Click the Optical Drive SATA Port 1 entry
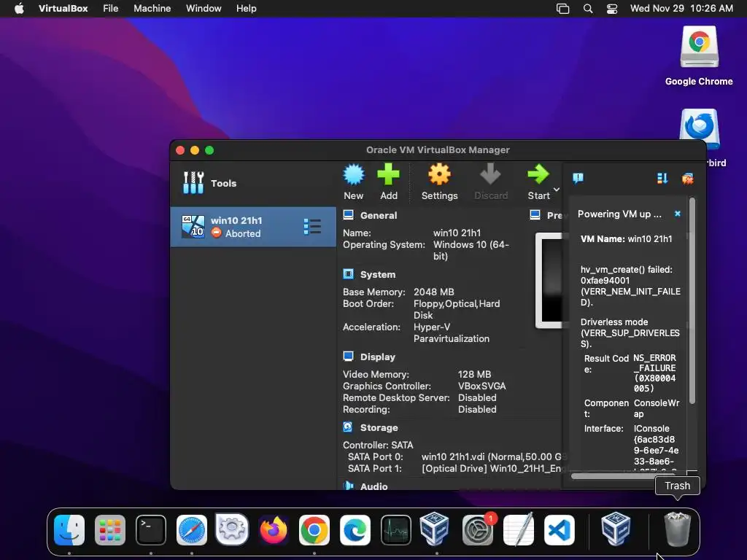 click(x=491, y=469)
